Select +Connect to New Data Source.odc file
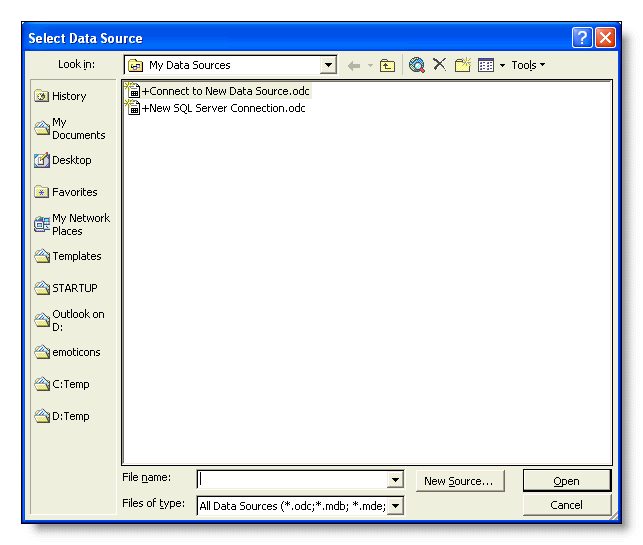The width and height of the screenshot is (643, 545). tap(218, 91)
